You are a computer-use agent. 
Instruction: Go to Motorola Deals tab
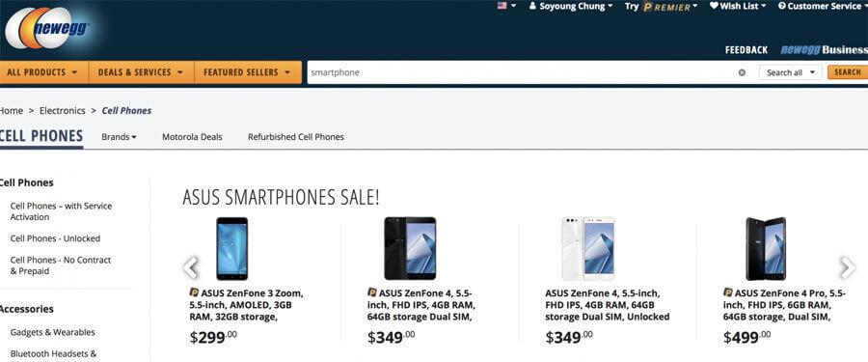pyautogui.click(x=192, y=137)
